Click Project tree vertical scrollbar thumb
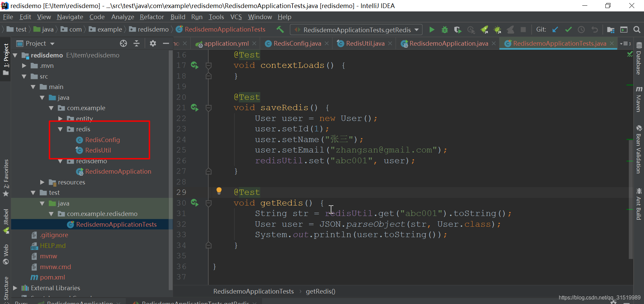This screenshot has width=644, height=304. pos(170,170)
